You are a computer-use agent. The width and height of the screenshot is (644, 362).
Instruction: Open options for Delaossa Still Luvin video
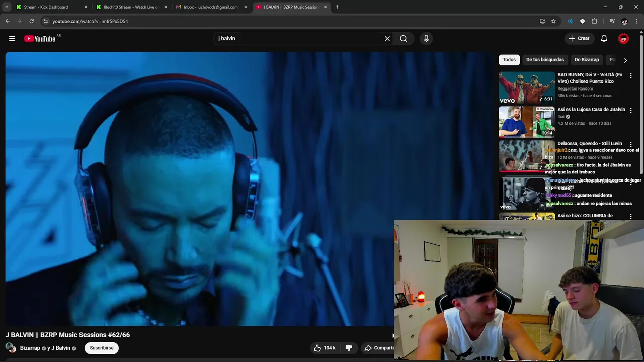(631, 144)
